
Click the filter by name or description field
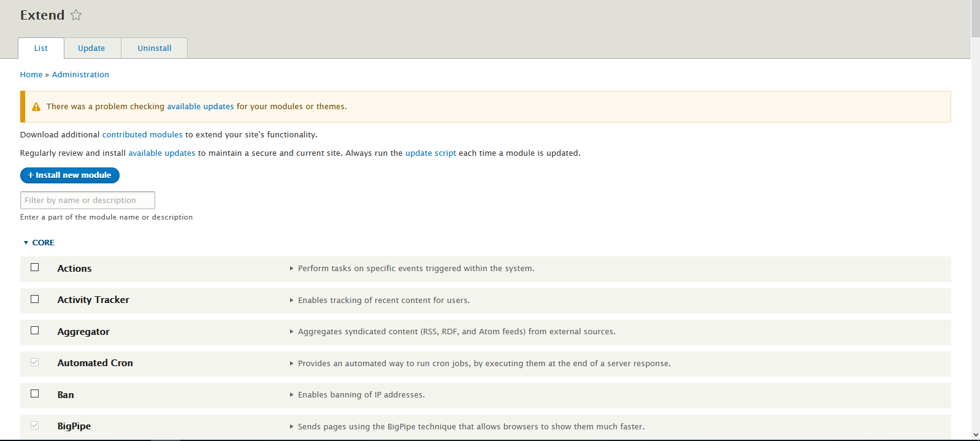pyautogui.click(x=87, y=200)
